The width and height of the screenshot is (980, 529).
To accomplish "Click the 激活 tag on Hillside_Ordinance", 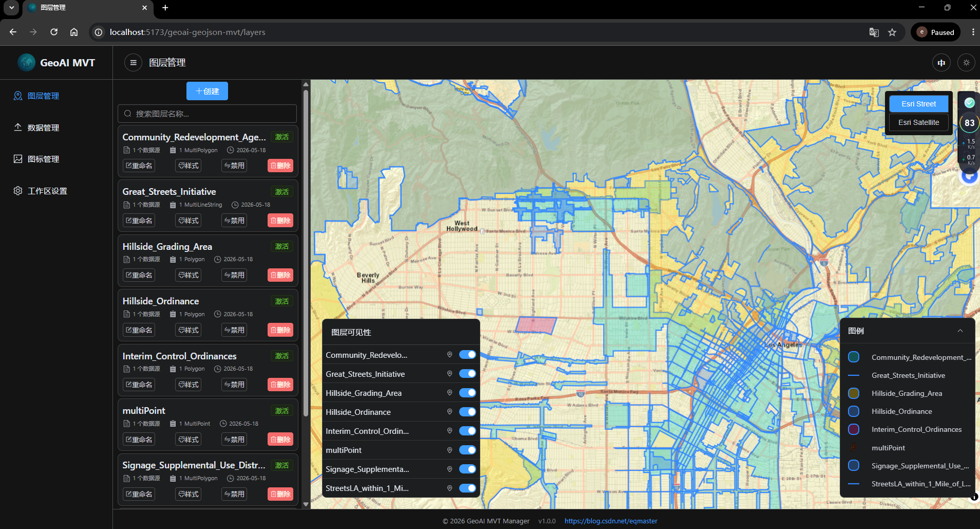I will (x=281, y=301).
